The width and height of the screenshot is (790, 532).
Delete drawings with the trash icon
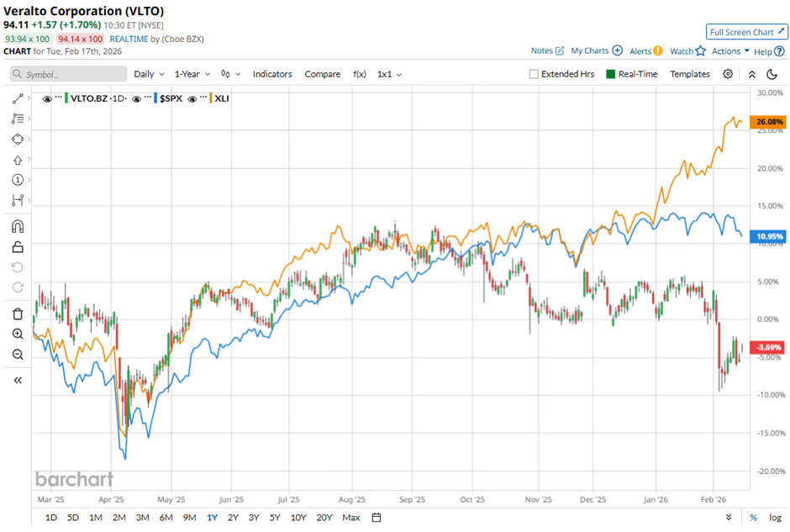[17, 313]
